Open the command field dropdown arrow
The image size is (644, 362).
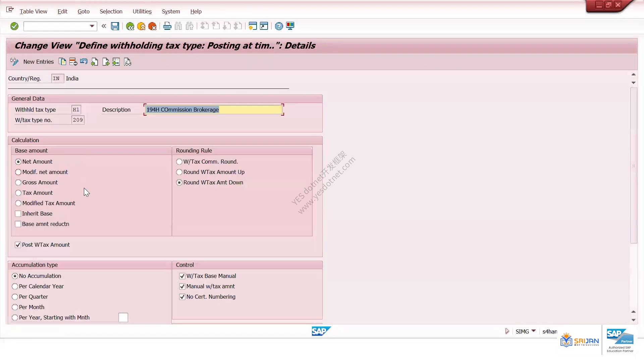coord(92,26)
